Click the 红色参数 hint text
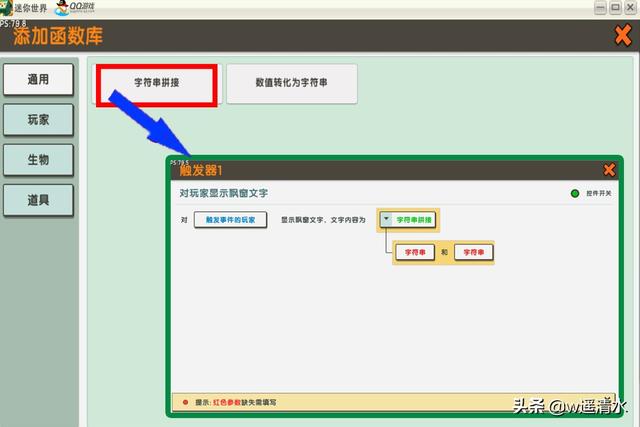Screen dimensions: 640x427 click(227, 402)
